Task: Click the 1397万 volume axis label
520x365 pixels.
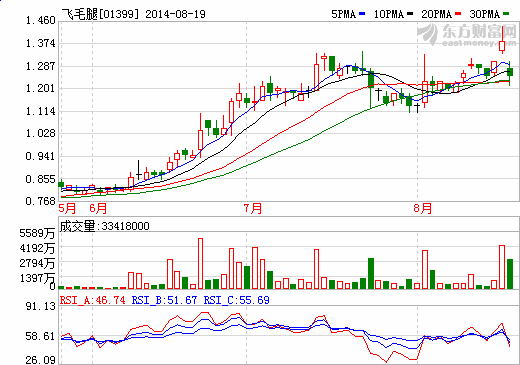Action: [37, 278]
